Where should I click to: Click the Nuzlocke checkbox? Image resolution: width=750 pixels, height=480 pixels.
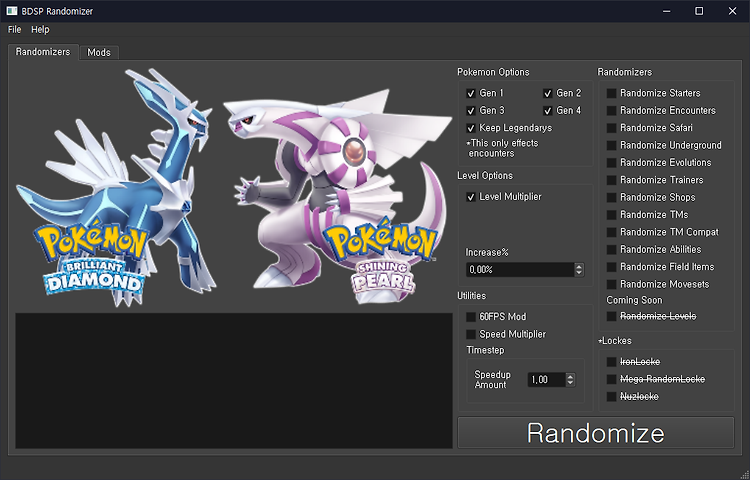[x=611, y=396]
